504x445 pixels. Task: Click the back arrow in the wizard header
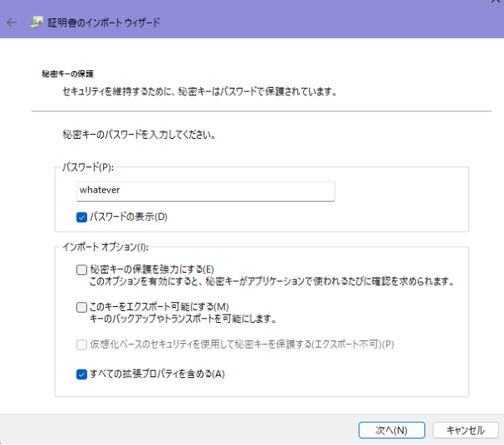[12, 23]
